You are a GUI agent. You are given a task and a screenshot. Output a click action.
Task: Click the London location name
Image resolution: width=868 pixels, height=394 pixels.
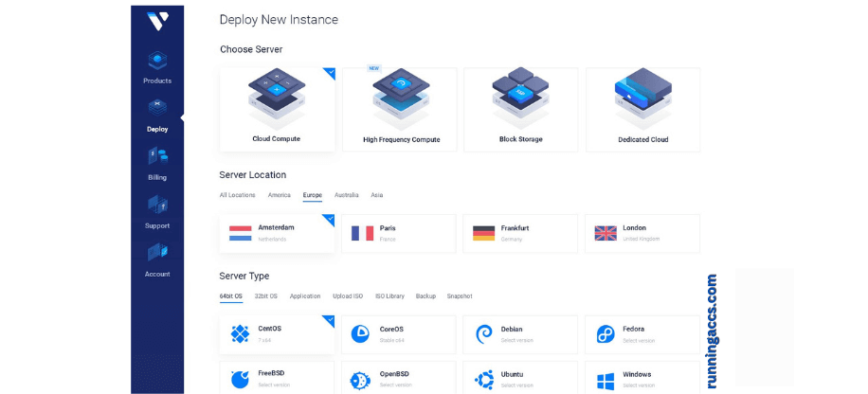click(634, 227)
